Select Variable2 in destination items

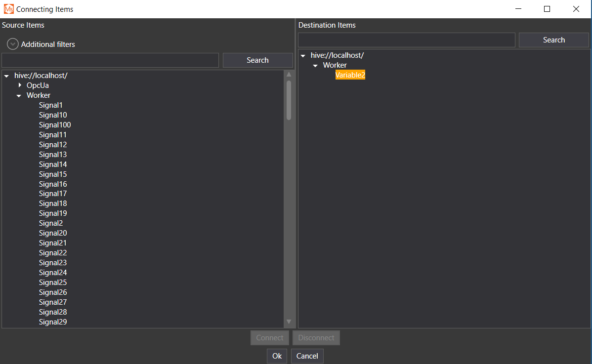click(350, 75)
